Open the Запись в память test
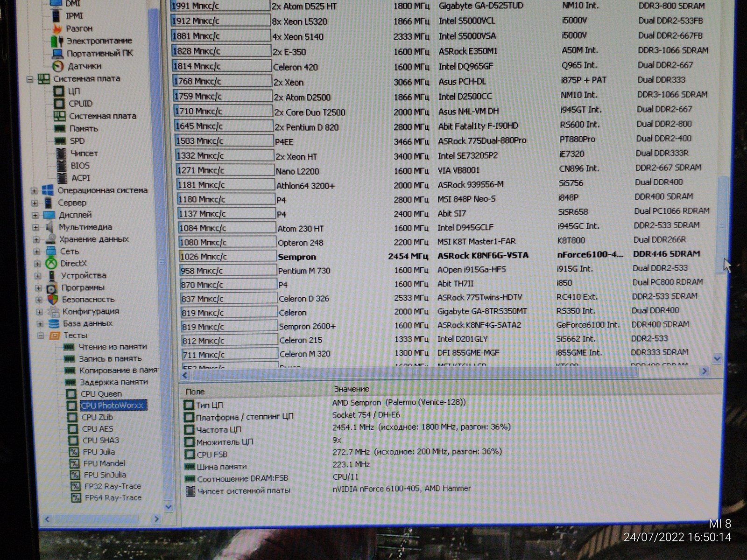Viewport: 747px width, 560px height. [110, 359]
